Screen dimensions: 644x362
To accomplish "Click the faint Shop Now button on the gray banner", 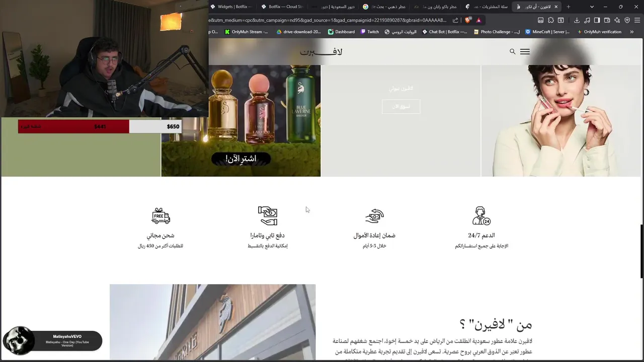I will (x=400, y=106).
